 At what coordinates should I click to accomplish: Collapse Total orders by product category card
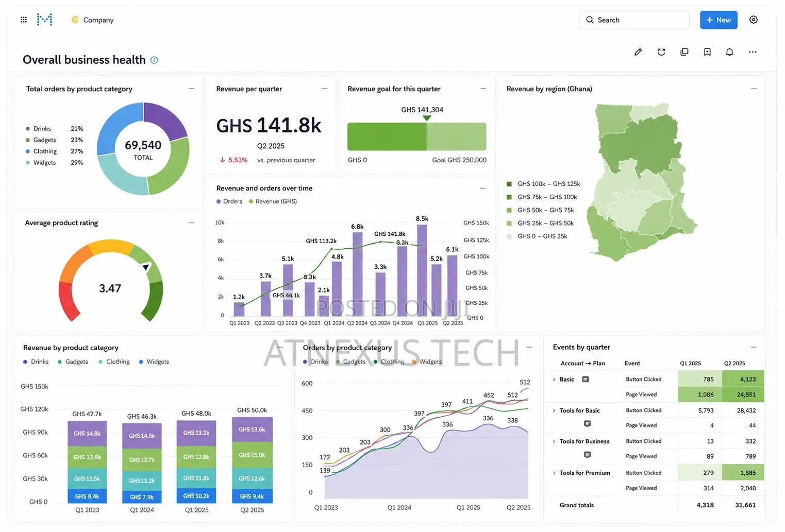tap(191, 89)
